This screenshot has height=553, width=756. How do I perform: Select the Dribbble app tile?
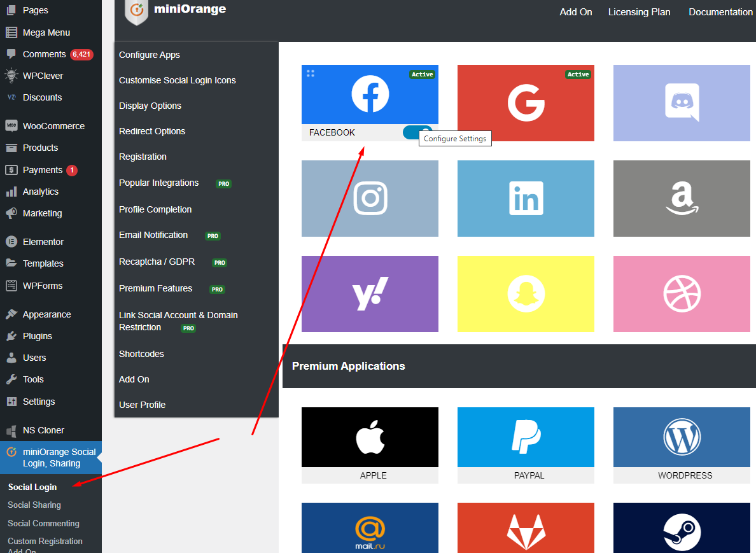[682, 293]
